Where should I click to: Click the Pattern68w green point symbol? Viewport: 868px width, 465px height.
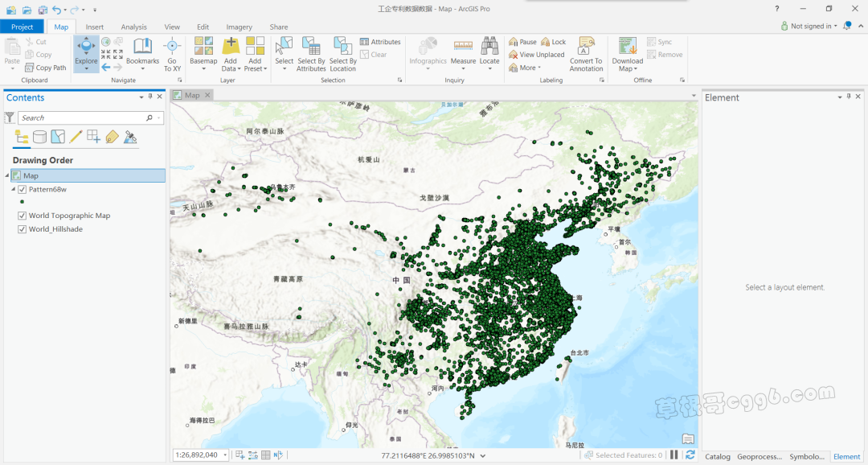point(22,202)
